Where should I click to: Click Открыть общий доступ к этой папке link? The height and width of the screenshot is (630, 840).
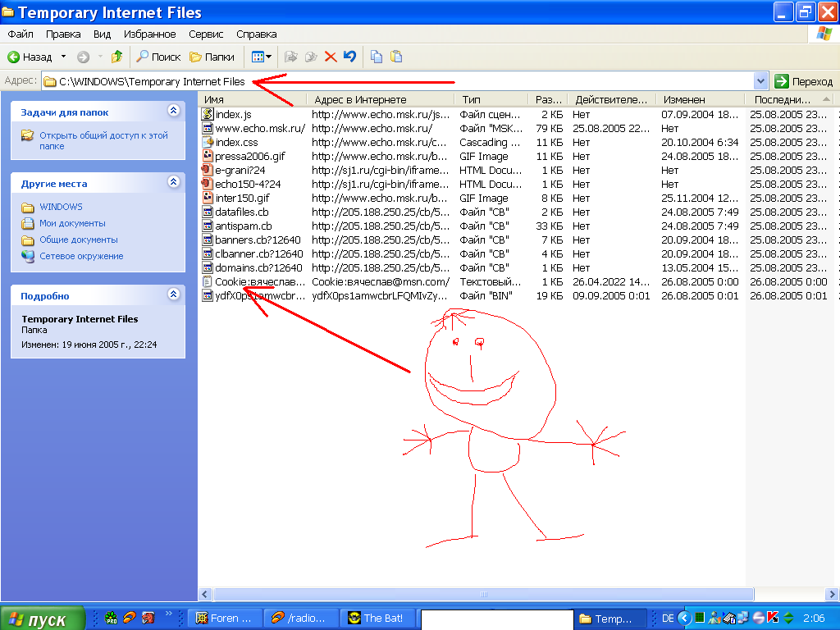(103, 140)
